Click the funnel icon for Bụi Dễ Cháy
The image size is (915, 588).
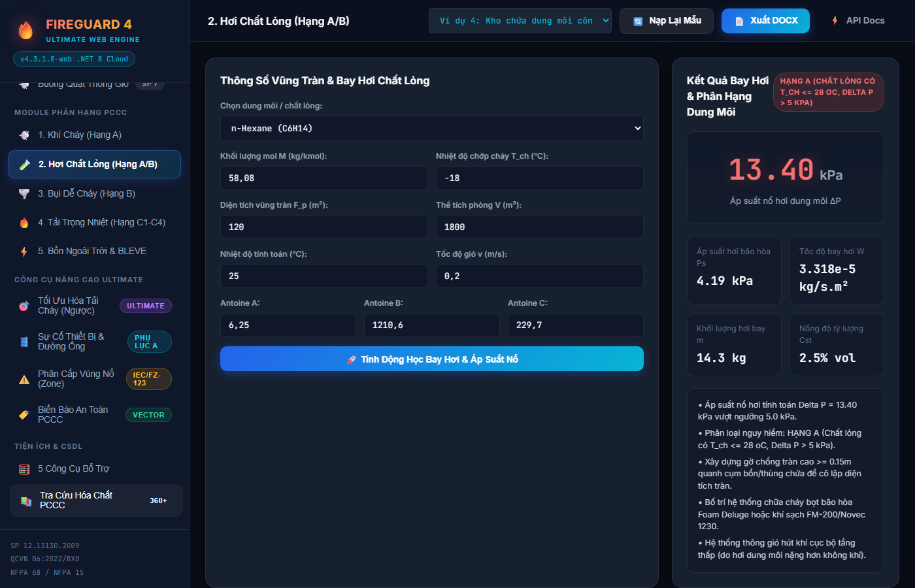(24, 194)
